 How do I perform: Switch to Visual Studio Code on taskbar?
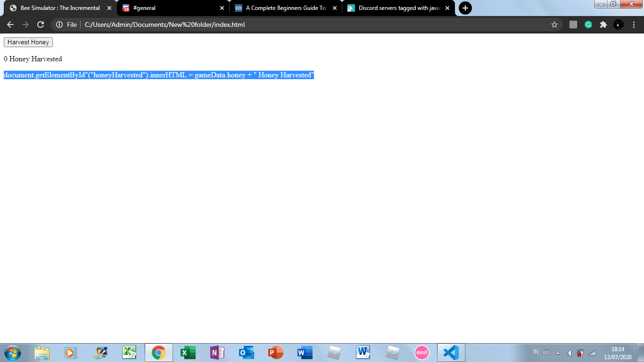[451, 353]
